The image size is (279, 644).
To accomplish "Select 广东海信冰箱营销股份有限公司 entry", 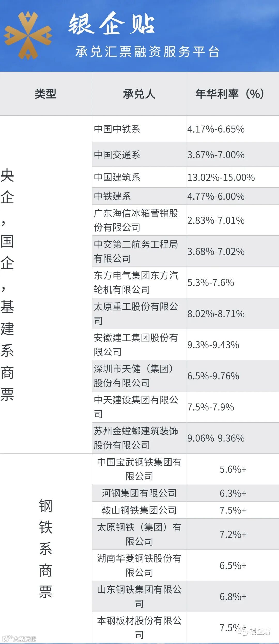I will tap(139, 220).
